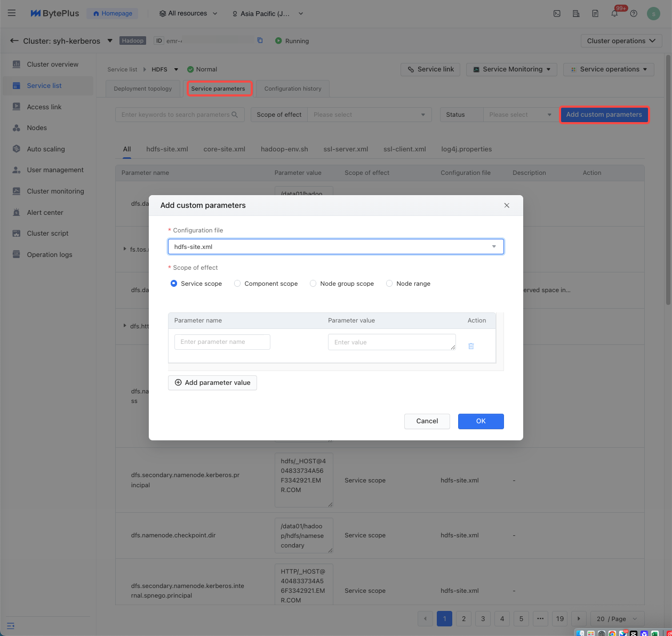Open the Service operations dropdown menu
672x636 pixels.
tap(609, 69)
